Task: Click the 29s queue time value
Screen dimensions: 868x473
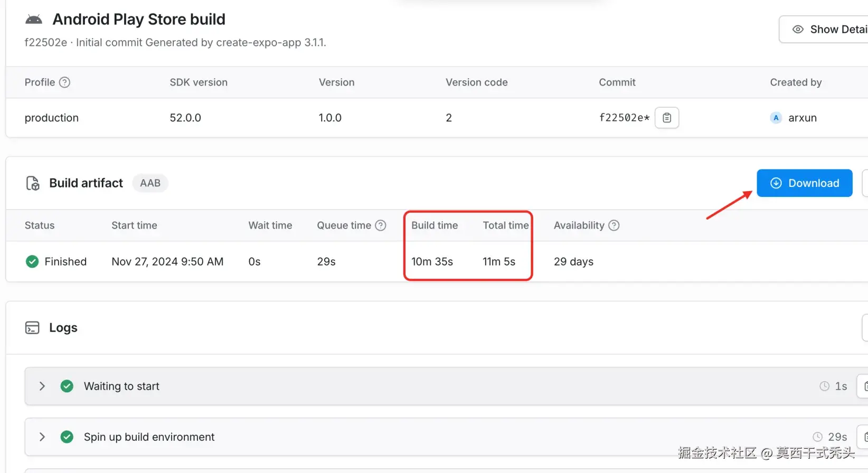Action: (x=326, y=262)
